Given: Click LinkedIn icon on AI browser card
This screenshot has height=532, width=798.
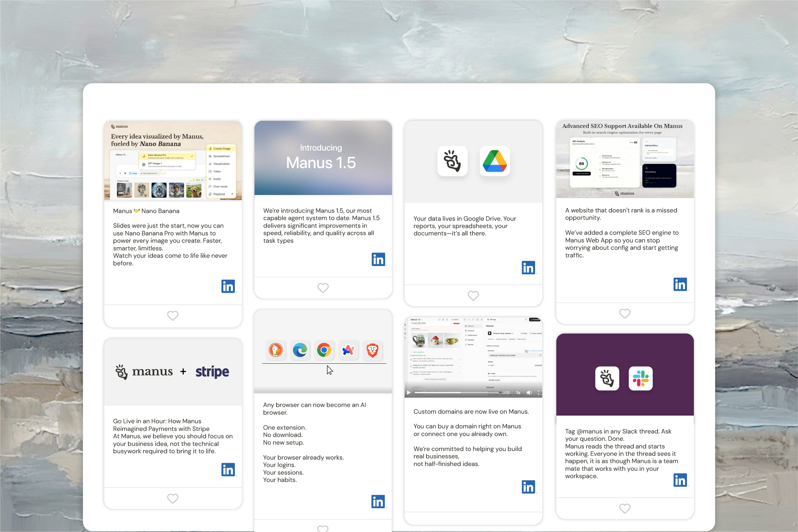Looking at the screenshot, I should pos(378,501).
